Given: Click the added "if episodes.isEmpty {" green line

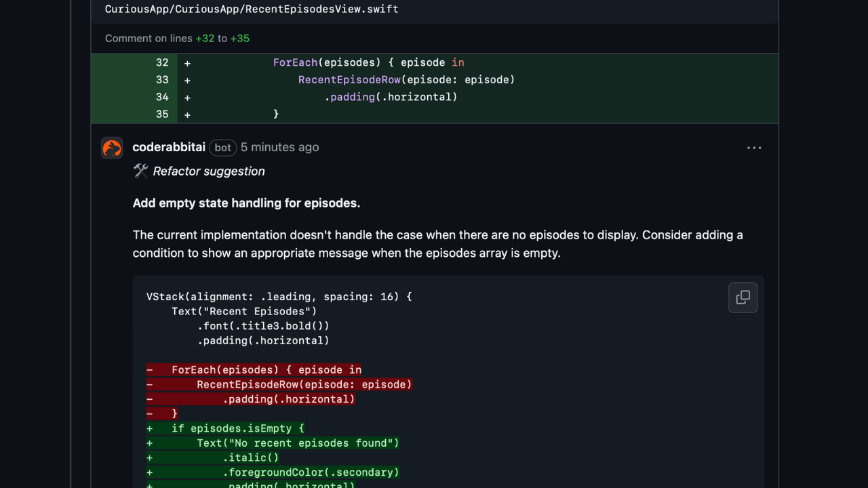Looking at the screenshot, I should [x=237, y=428].
